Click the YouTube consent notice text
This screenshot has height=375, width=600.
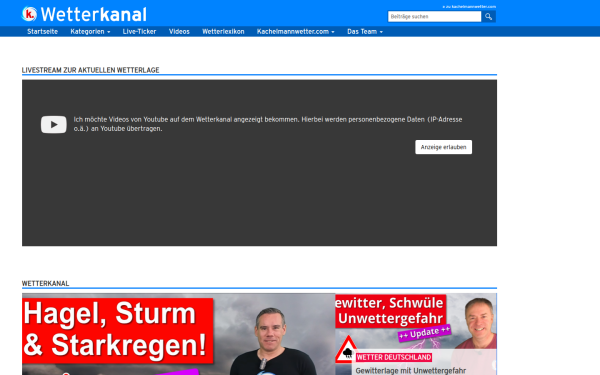[x=268, y=124]
